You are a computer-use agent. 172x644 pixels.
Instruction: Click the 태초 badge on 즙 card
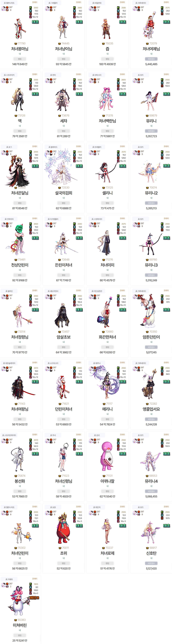tap(123, 22)
